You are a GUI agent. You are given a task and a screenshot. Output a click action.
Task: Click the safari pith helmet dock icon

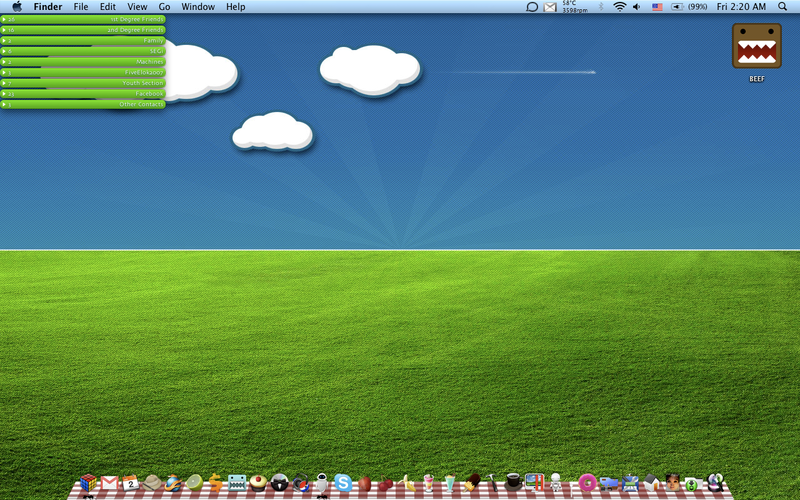[x=152, y=483]
